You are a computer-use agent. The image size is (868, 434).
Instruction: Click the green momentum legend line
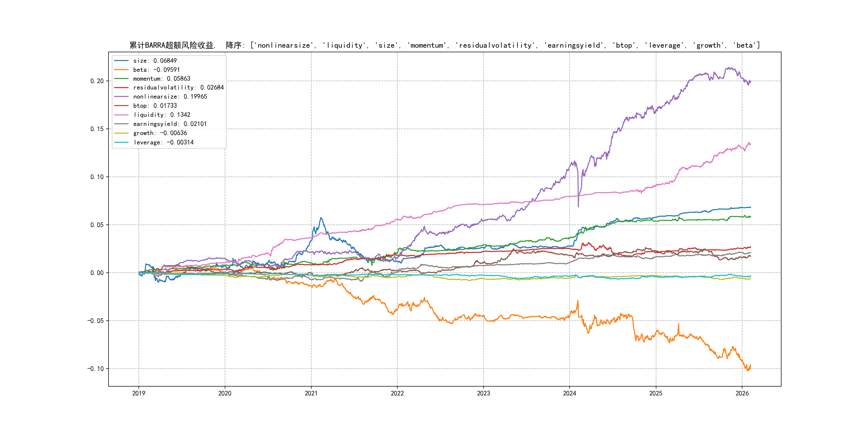click(121, 78)
